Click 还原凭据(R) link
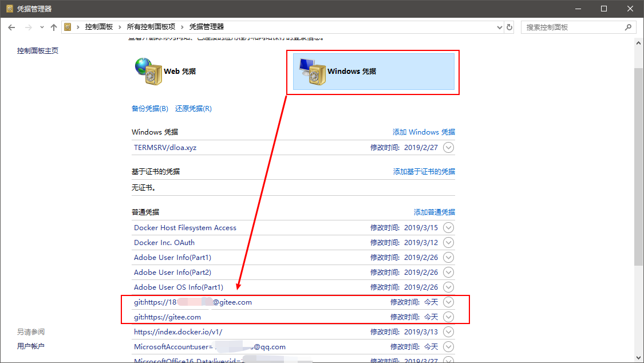 click(193, 108)
